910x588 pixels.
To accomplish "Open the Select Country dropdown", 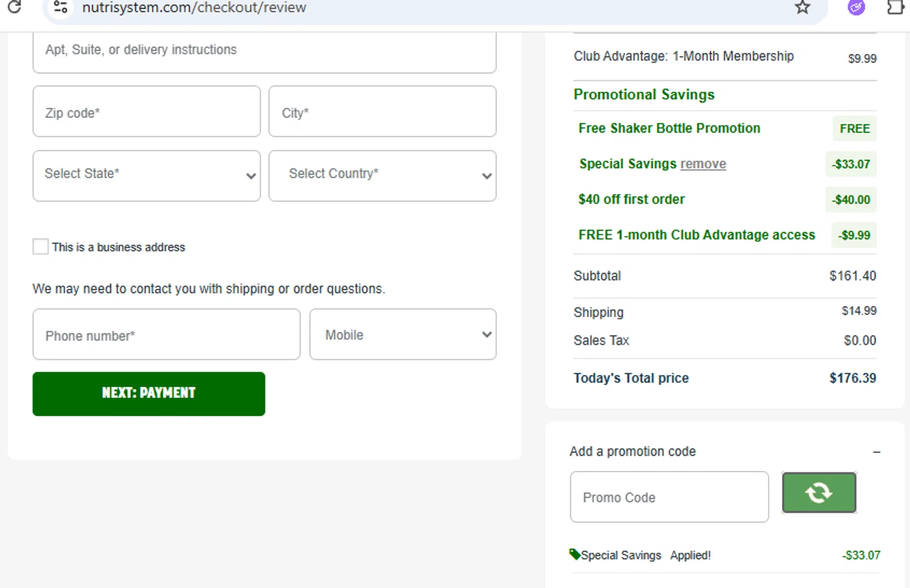I will pos(382,175).
